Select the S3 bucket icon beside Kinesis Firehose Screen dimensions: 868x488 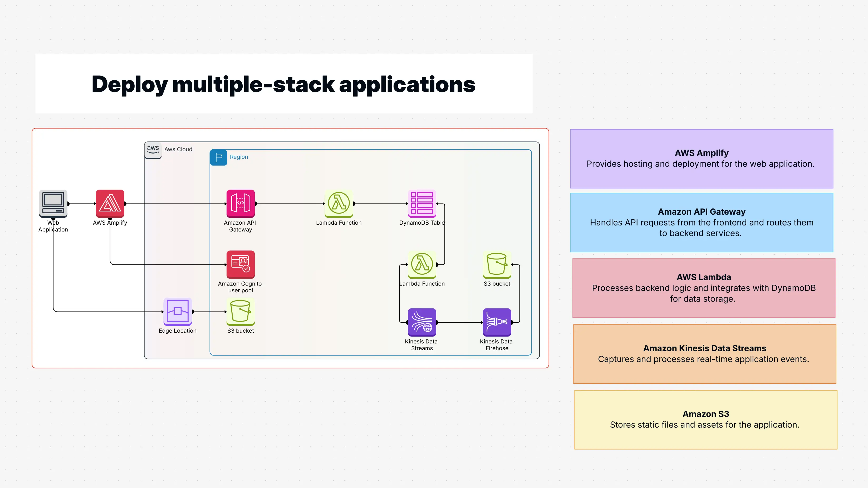click(x=497, y=265)
